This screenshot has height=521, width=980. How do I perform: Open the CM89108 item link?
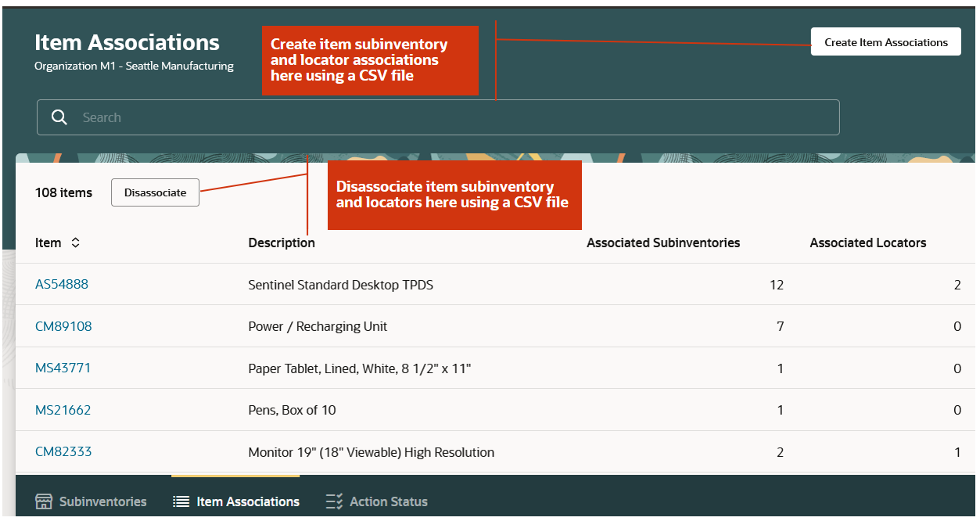(x=63, y=326)
